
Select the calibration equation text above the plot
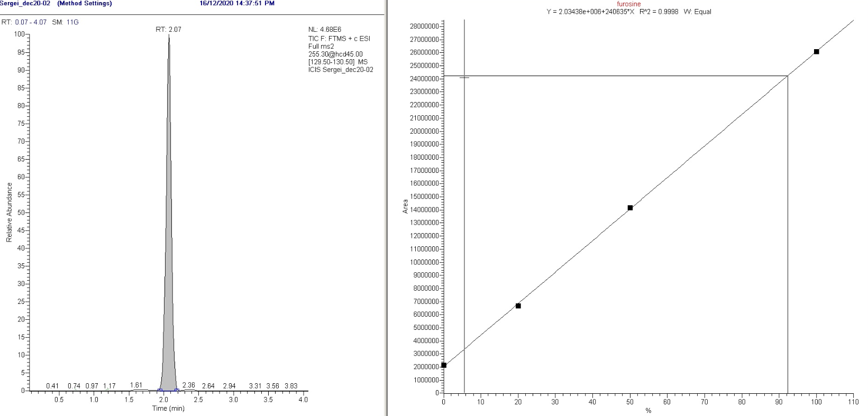click(628, 12)
